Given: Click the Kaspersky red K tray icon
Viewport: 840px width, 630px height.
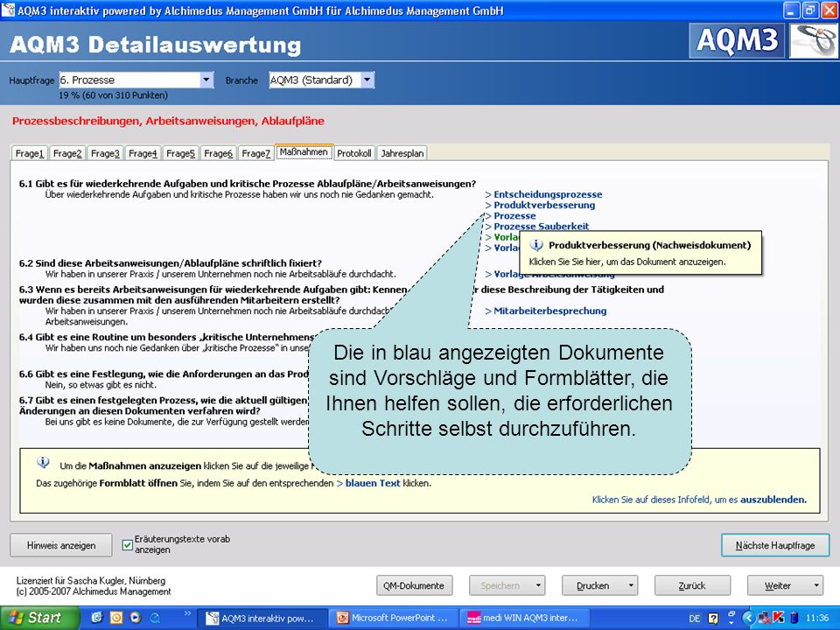Looking at the screenshot, I should coord(779,619).
